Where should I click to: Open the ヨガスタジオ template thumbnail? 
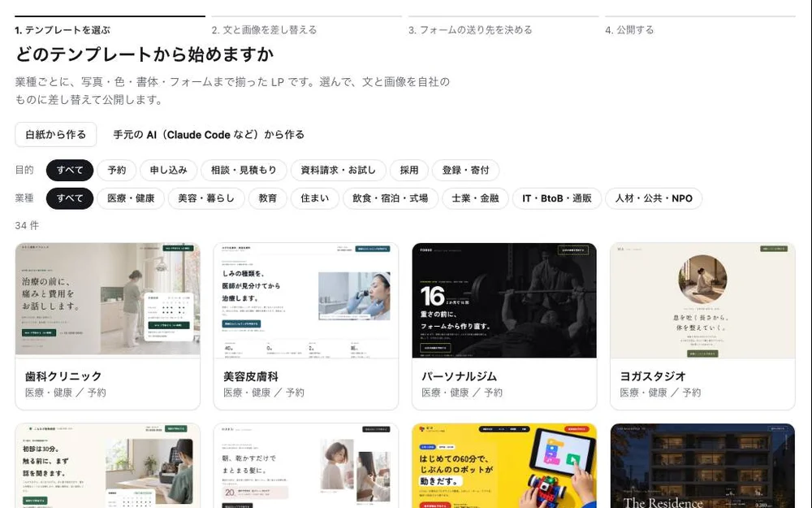point(702,300)
